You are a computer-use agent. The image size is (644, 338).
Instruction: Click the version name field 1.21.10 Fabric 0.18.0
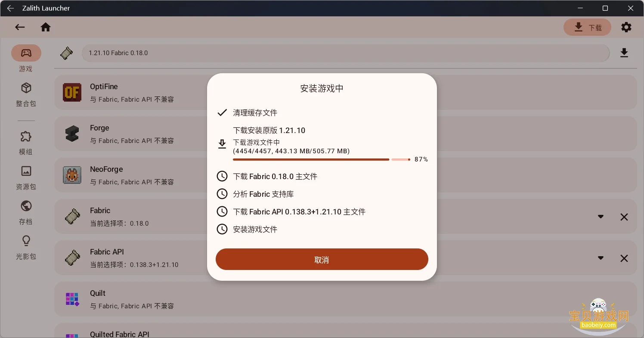pyautogui.click(x=346, y=53)
